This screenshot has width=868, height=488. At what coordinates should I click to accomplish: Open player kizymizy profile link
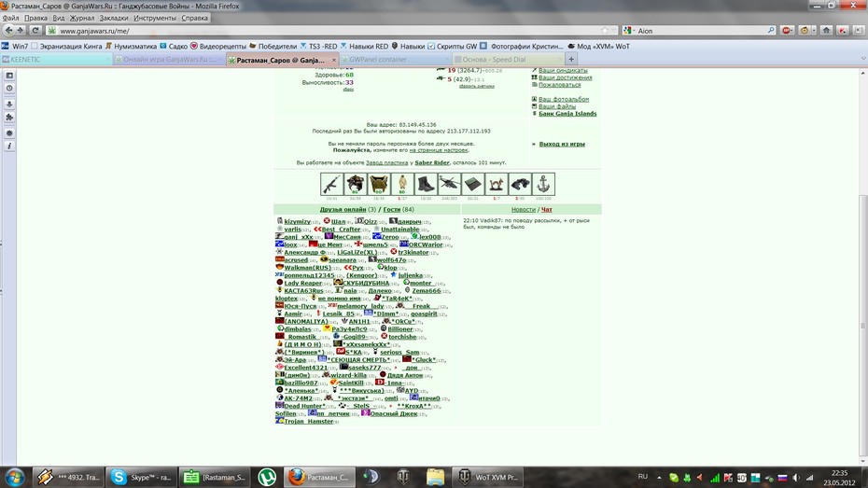coord(298,221)
